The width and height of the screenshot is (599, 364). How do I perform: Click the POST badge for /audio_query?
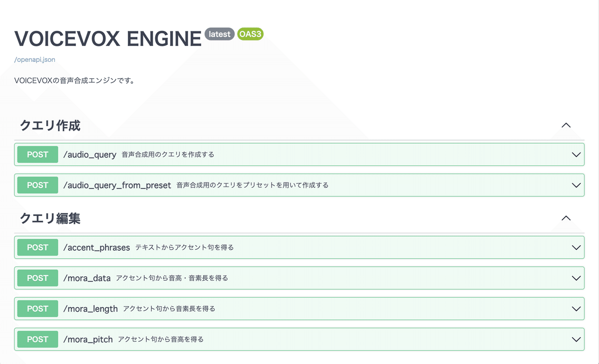pyautogui.click(x=37, y=155)
